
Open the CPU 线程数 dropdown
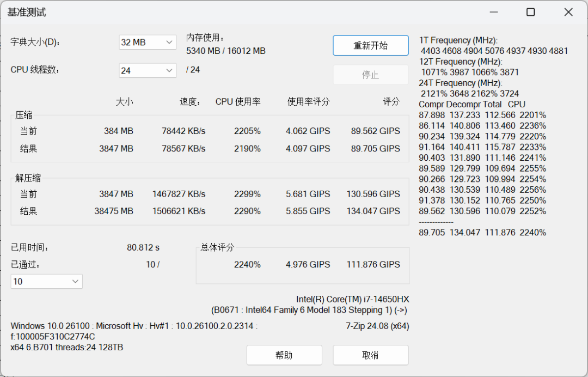[x=147, y=70]
